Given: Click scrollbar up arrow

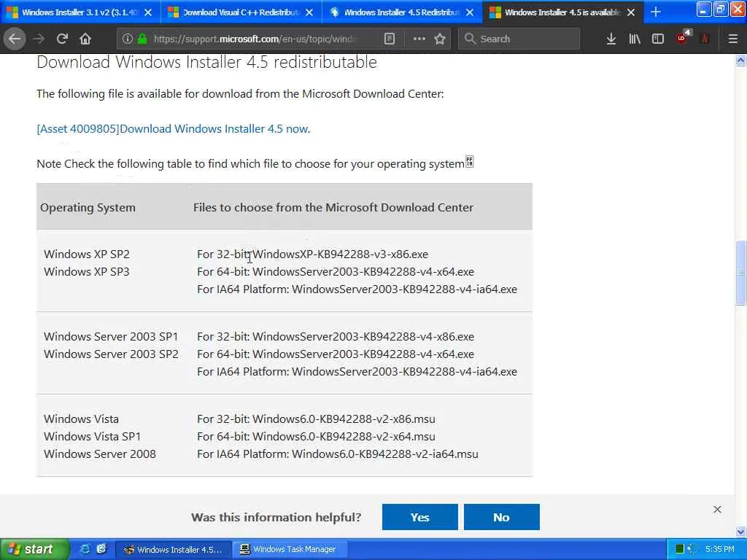Looking at the screenshot, I should pyautogui.click(x=740, y=61).
